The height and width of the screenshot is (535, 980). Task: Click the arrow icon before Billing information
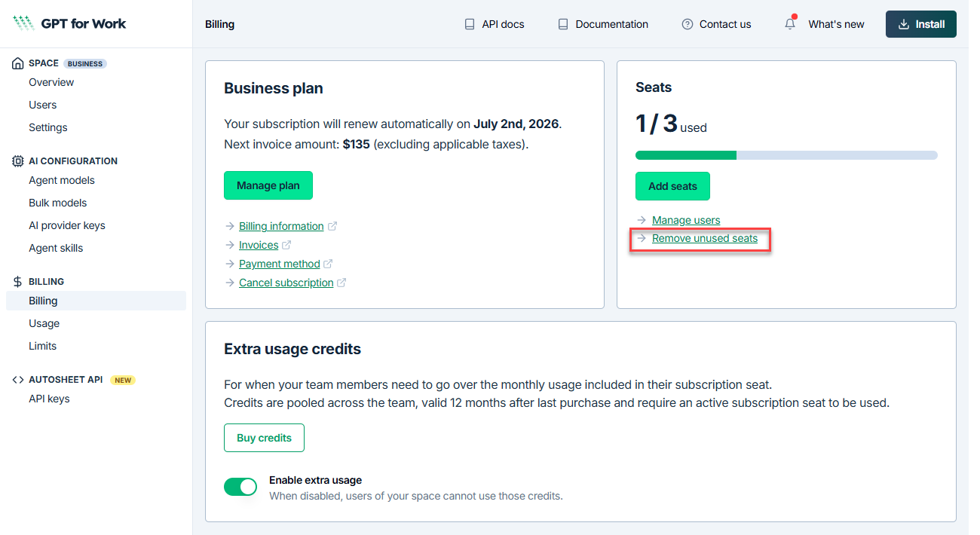point(230,226)
